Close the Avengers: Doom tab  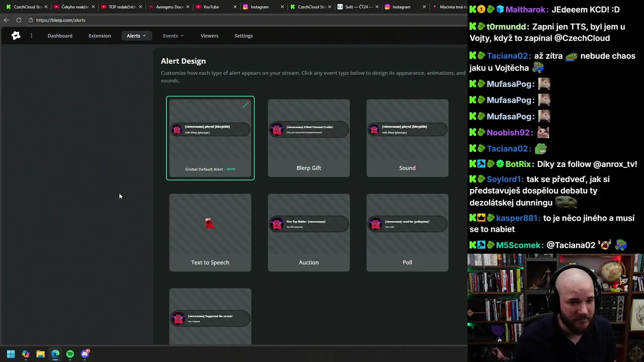pos(188,7)
